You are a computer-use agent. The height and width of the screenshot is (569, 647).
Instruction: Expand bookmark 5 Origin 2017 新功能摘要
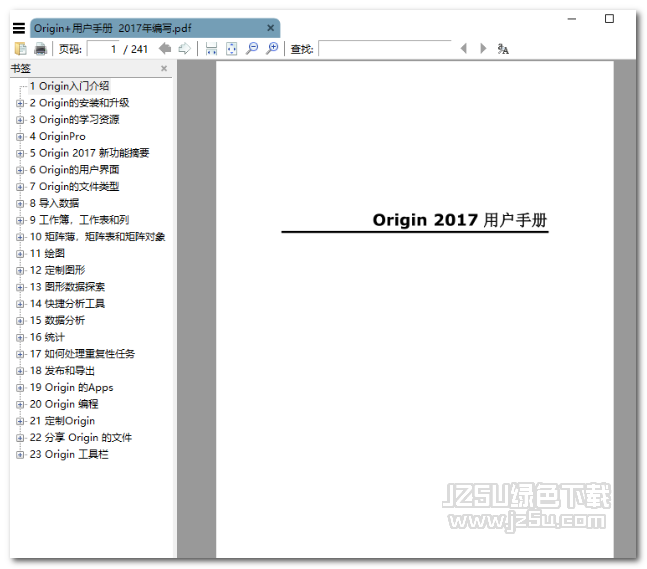click(x=20, y=153)
